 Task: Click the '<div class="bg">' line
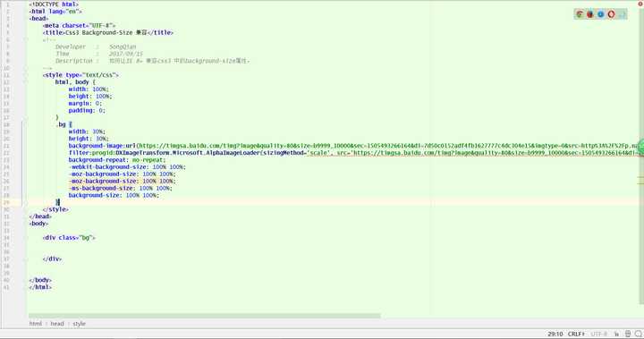pos(69,238)
